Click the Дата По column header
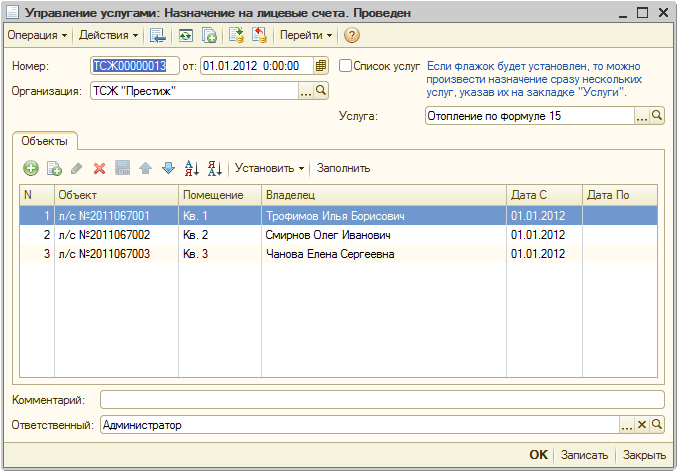This screenshot has height=471, width=677. click(620, 195)
